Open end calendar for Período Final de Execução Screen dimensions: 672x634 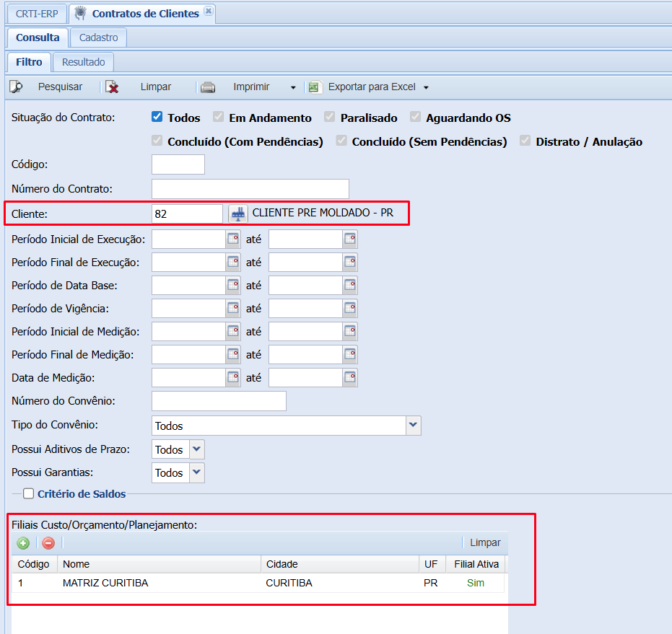click(350, 262)
